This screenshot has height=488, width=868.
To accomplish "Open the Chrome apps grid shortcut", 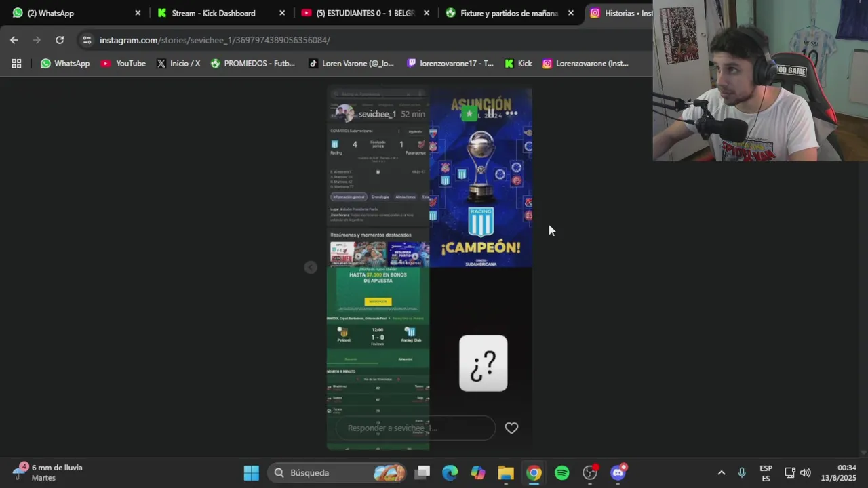I will tap(16, 64).
